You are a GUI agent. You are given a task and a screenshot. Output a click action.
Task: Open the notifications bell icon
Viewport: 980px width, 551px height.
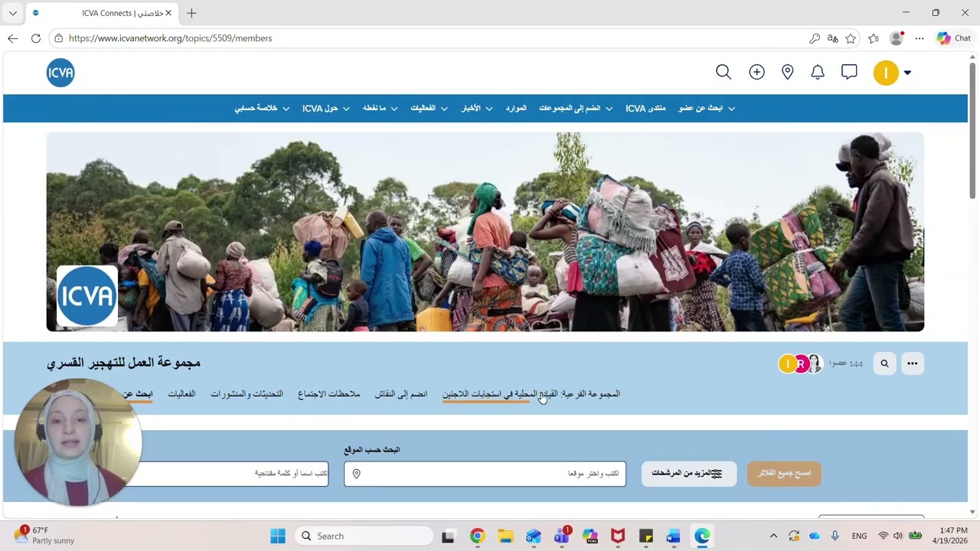point(818,72)
